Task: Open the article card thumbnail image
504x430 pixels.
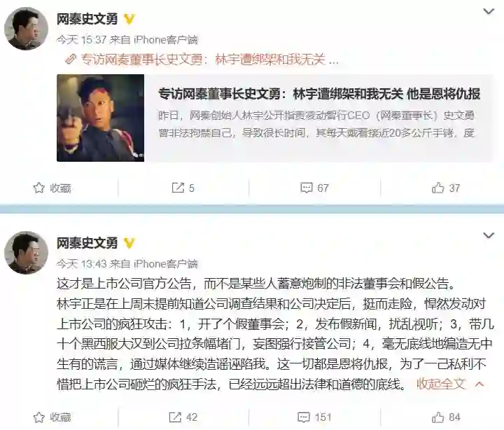Action: point(100,118)
